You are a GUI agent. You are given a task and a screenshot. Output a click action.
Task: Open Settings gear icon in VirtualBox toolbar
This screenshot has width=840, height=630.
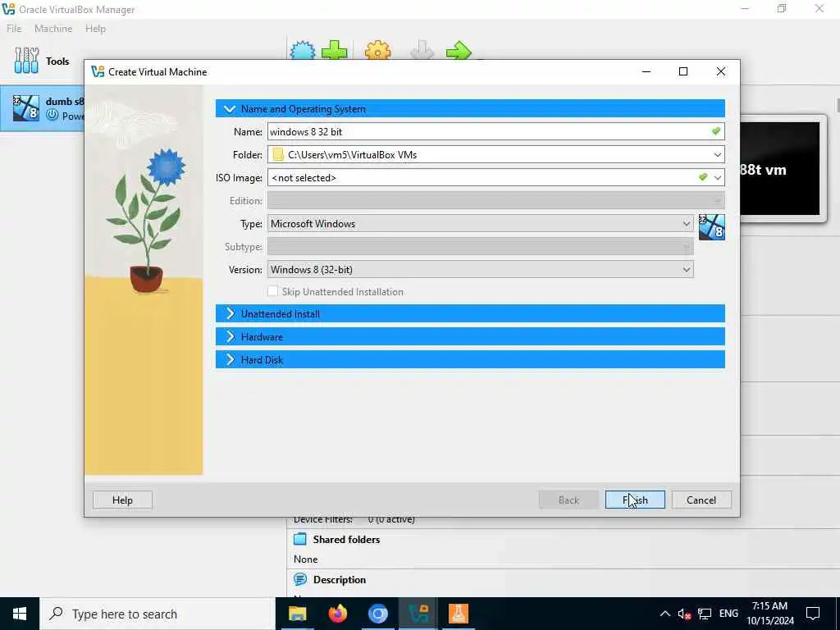pos(377,50)
